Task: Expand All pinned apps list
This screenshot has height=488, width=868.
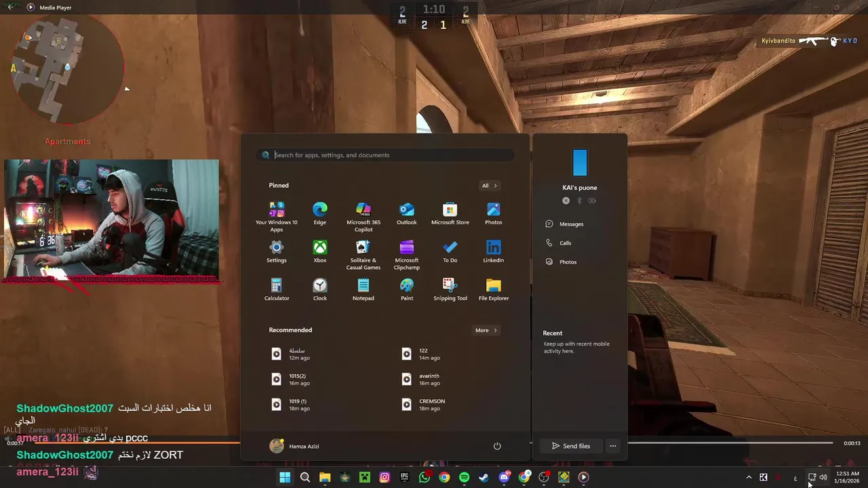Action: click(x=490, y=186)
